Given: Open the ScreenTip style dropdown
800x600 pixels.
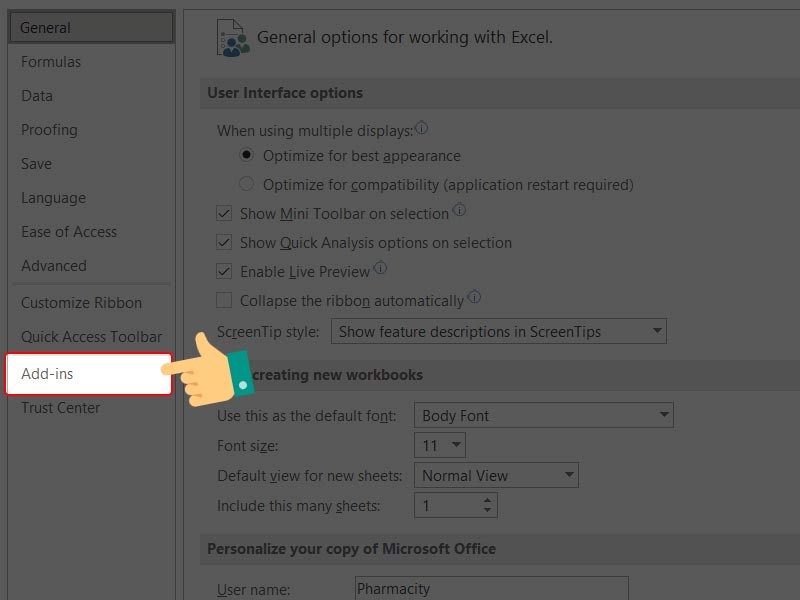Looking at the screenshot, I should (498, 331).
